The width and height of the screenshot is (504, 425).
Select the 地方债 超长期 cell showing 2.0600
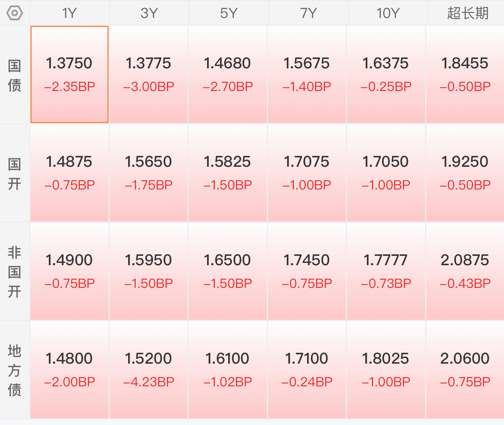465,370
